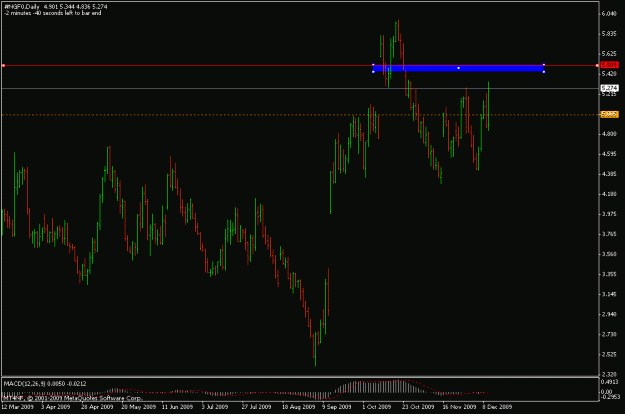Click the 28 Apr 2009 date label
This screenshot has height=414, width=625.
tap(97, 407)
